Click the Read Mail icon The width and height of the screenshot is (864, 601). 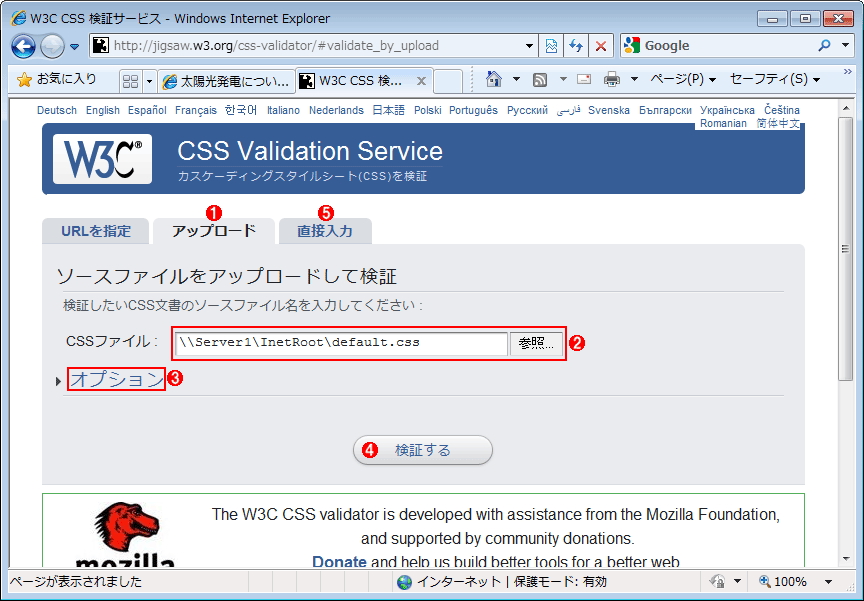coord(584,79)
